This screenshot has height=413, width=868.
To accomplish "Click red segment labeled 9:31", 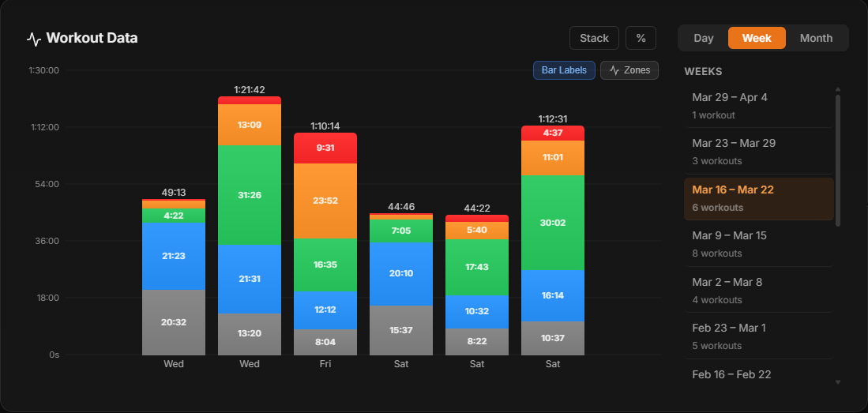I will (325, 148).
